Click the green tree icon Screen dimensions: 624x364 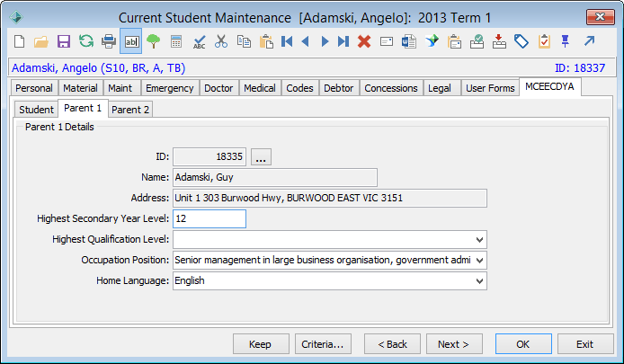153,41
